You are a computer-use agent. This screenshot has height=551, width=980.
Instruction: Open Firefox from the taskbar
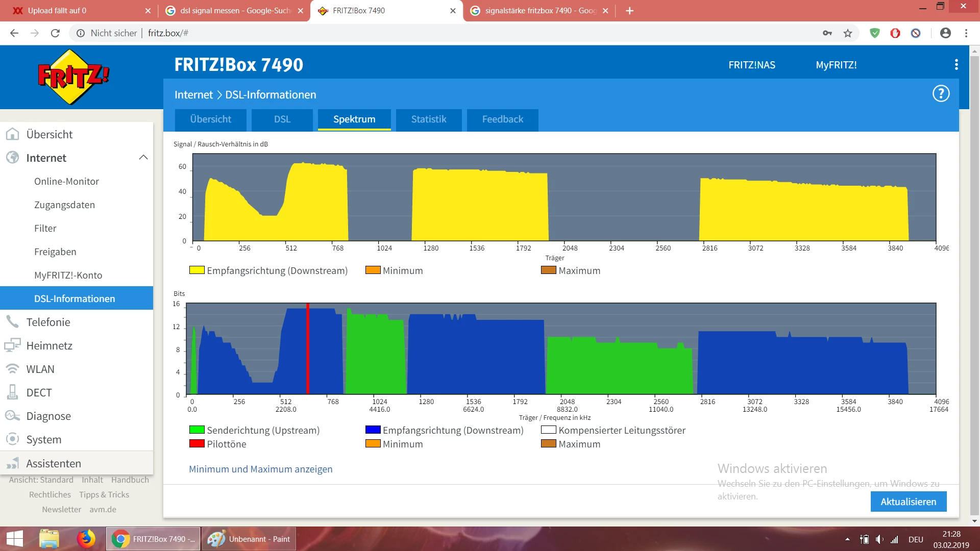86,539
